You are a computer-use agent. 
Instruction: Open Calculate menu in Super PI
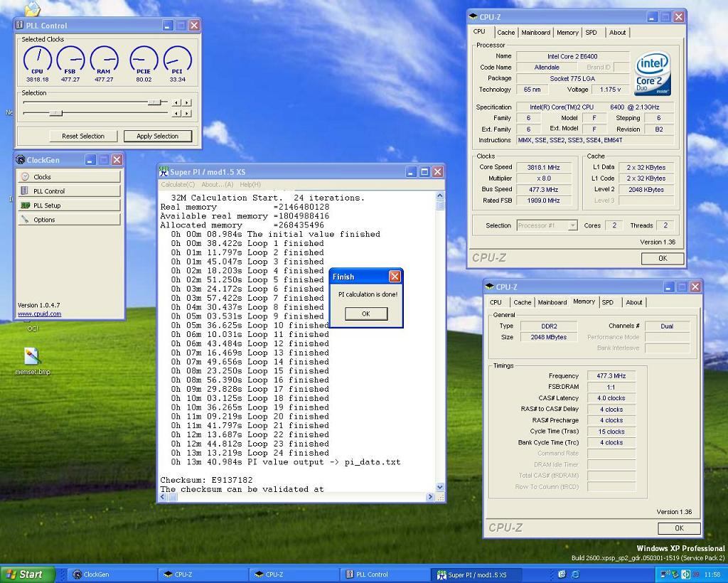[x=178, y=184]
